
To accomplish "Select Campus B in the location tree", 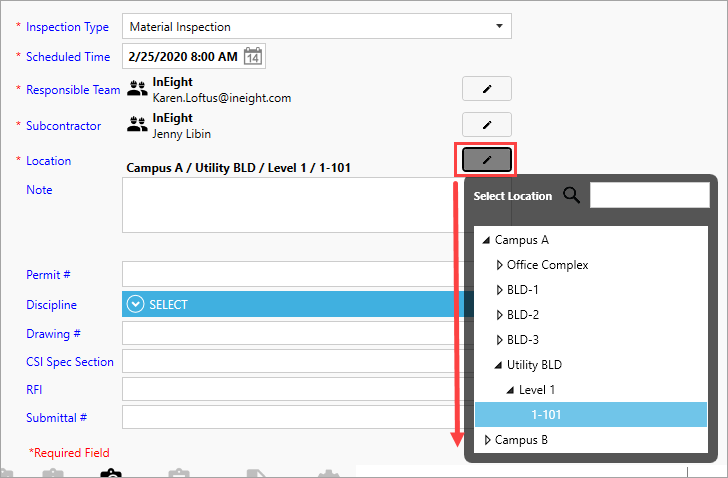I will [521, 440].
